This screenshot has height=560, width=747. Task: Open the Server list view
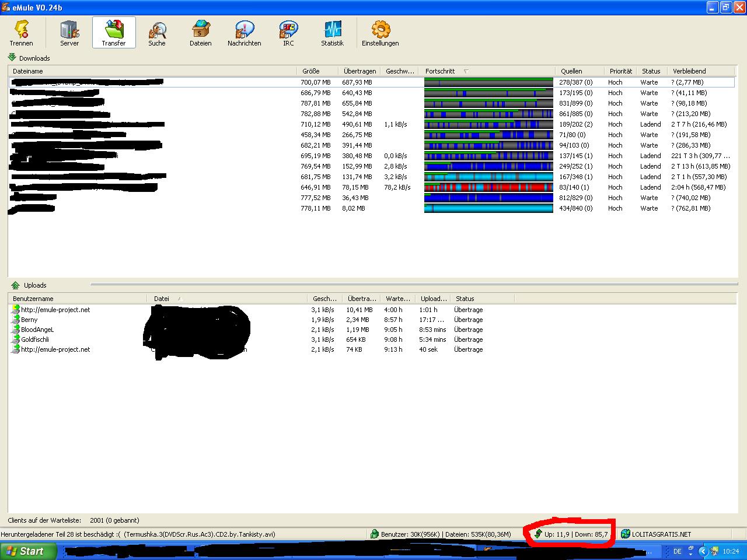point(69,33)
